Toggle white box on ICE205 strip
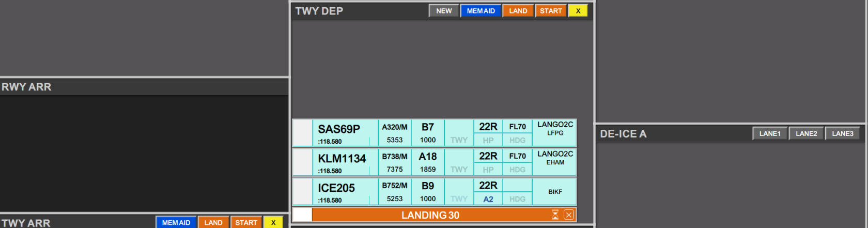Viewport: 868px width, 228px height. pyautogui.click(x=302, y=192)
